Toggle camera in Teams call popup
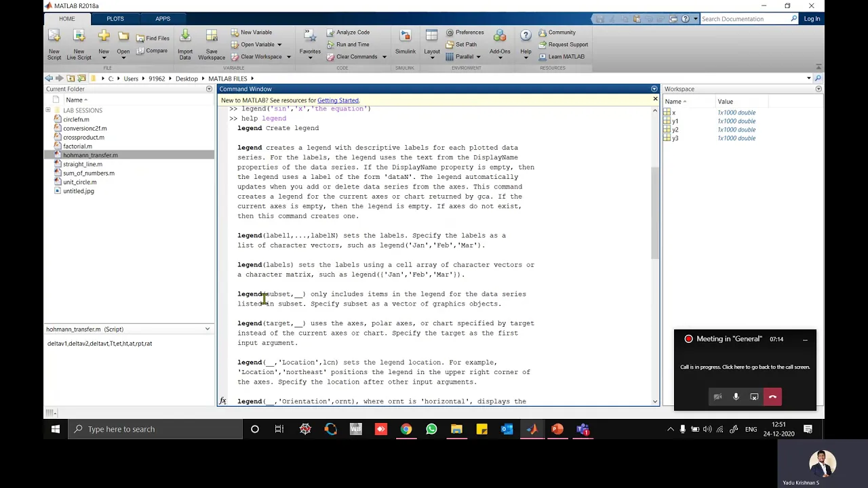The height and width of the screenshot is (488, 868). coord(717,396)
